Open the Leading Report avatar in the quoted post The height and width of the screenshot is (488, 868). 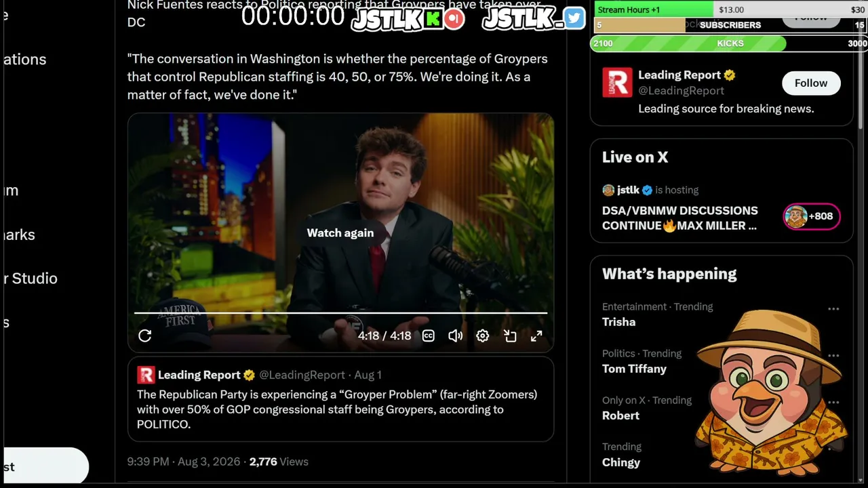pyautogui.click(x=146, y=375)
